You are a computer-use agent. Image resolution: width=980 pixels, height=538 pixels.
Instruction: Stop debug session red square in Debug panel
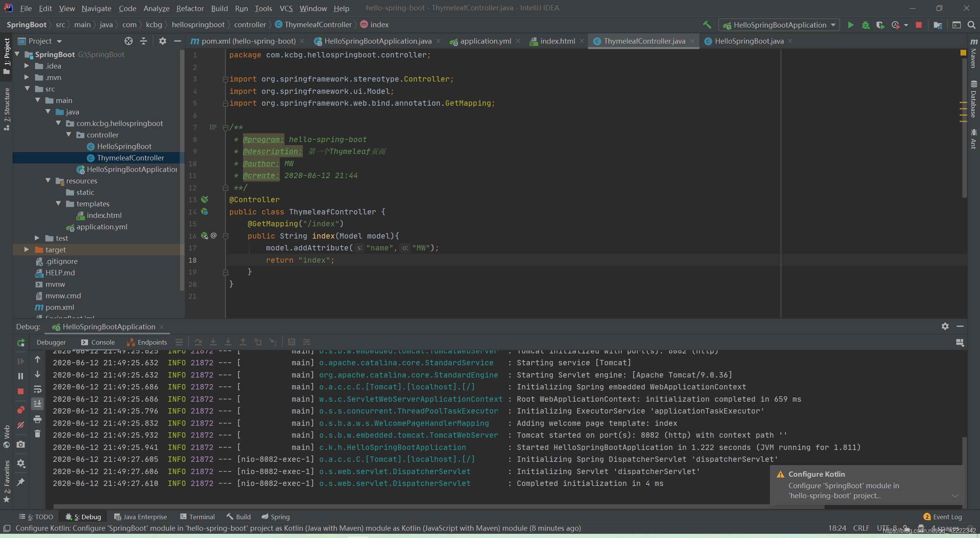(x=21, y=391)
